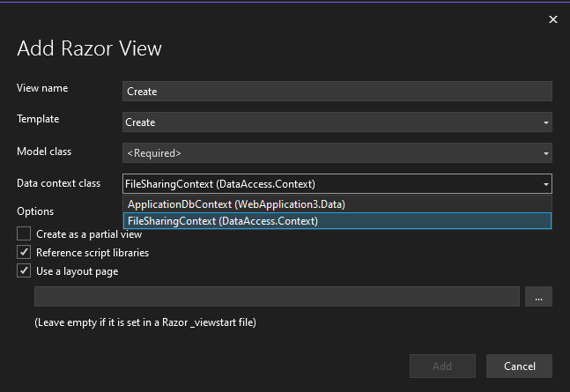Click the "Template" field label

point(38,119)
